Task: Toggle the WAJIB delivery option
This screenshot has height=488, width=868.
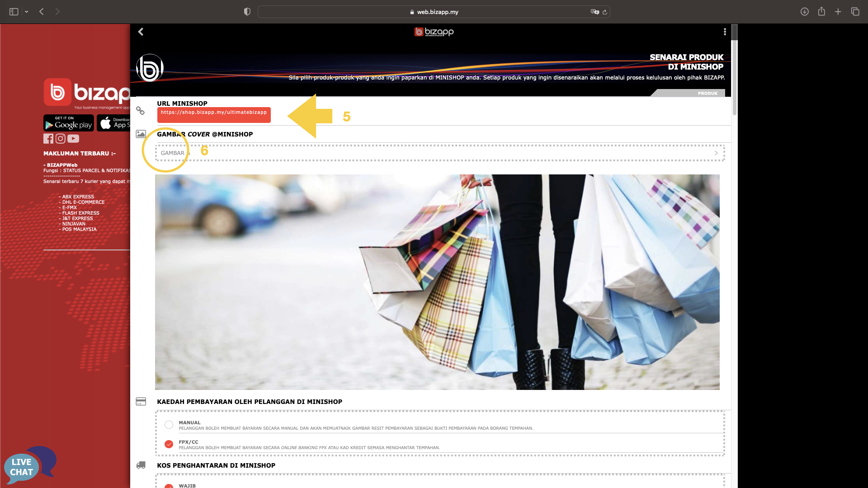Action: 169,486
